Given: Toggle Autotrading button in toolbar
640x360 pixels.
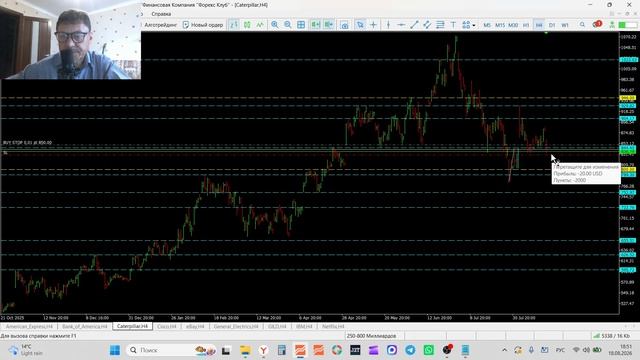Looking at the screenshot, I should click(160, 25).
